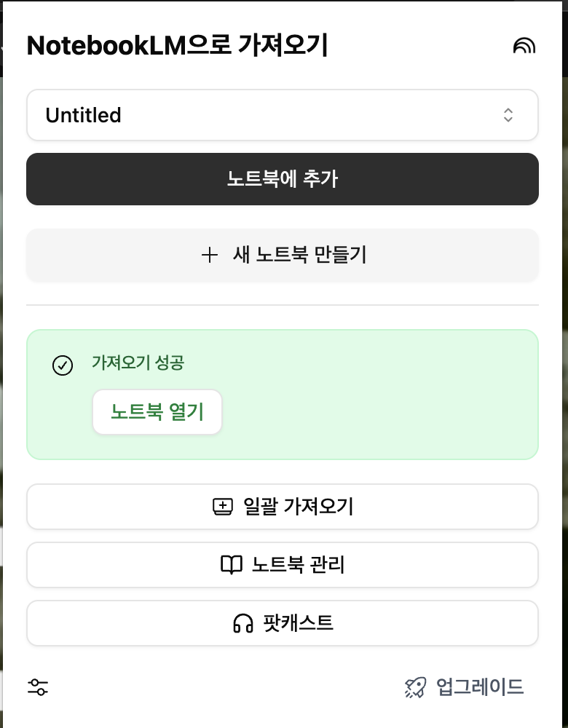Open the "Untitled" notebook selector dropdown
Image resolution: width=568 pixels, height=728 pixels.
tap(282, 115)
